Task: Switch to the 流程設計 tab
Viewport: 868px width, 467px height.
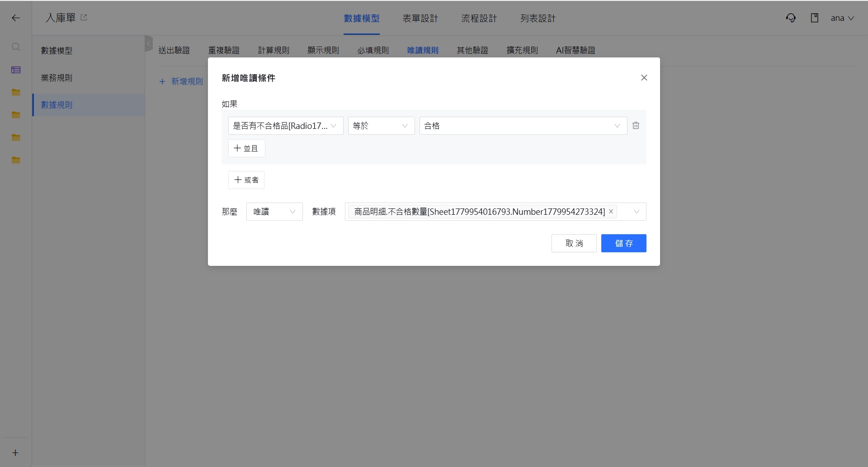Action: pyautogui.click(x=479, y=18)
